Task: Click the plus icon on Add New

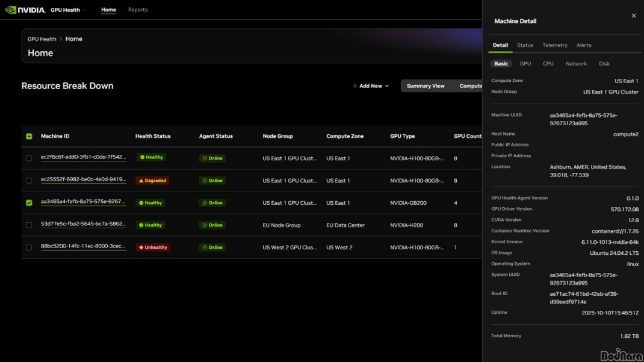Action: click(x=355, y=86)
